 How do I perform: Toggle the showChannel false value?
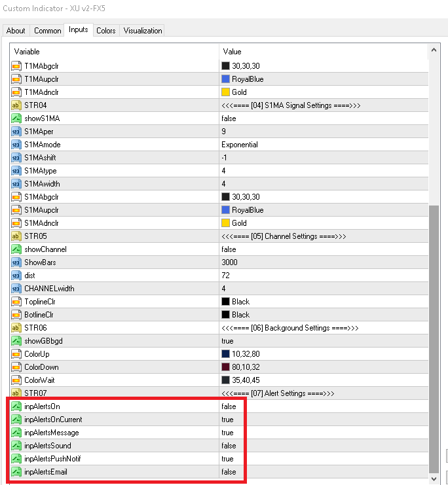pyautogui.click(x=229, y=249)
